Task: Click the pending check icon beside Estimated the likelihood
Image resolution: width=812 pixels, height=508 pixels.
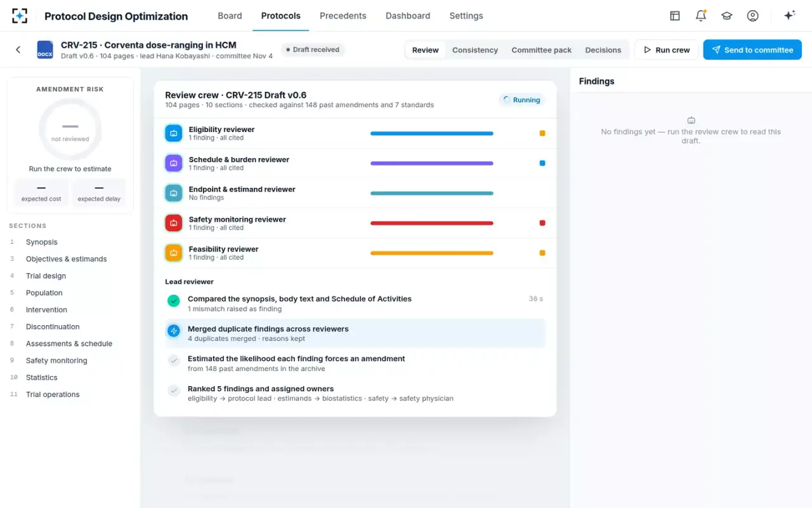Action: point(173,361)
